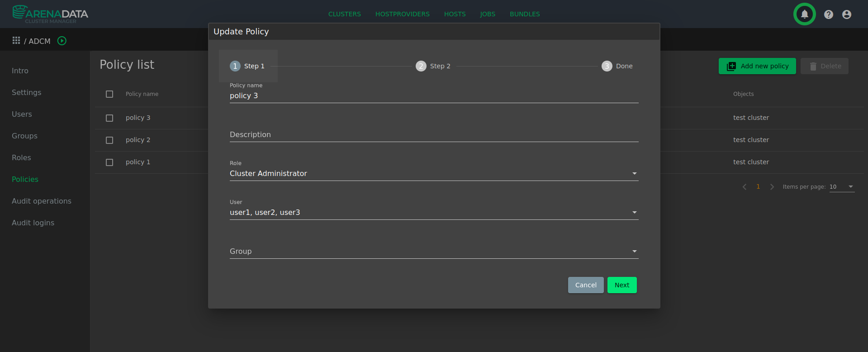The image size is (868, 352).
Task: Select Intro in the left sidebar
Action: [20, 71]
